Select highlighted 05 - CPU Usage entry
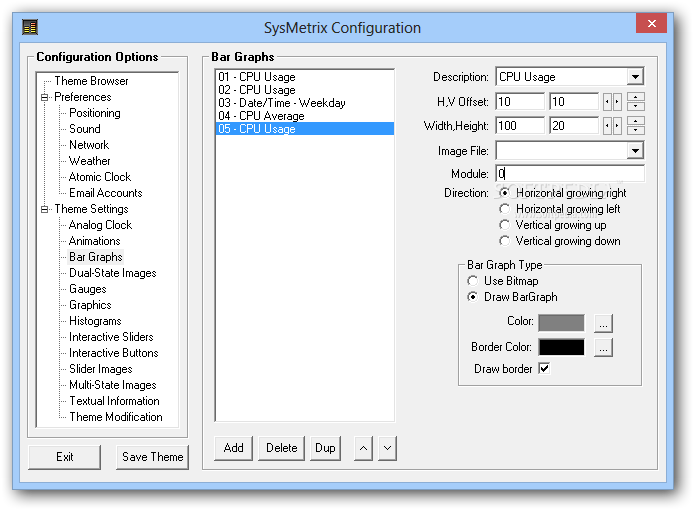The width and height of the screenshot is (694, 510). pos(305,129)
